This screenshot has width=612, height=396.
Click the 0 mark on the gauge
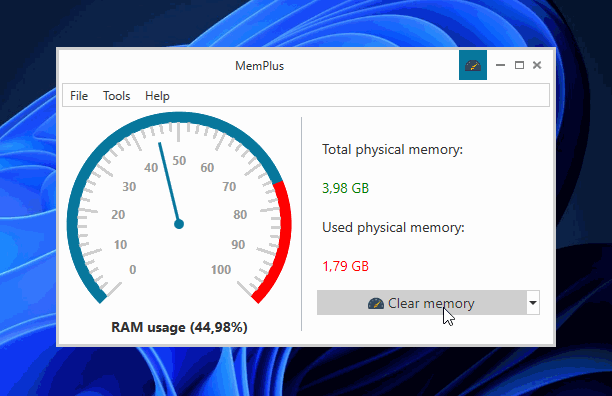coord(133,270)
